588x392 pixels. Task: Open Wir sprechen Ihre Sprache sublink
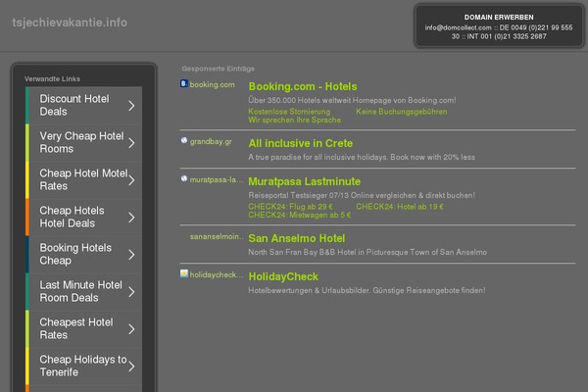pyautogui.click(x=294, y=120)
